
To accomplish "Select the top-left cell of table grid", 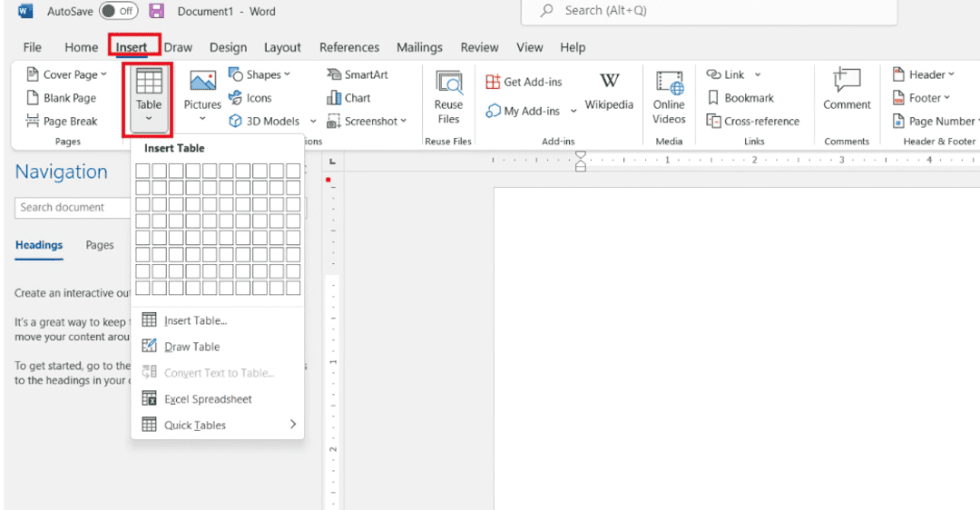I will (142, 171).
